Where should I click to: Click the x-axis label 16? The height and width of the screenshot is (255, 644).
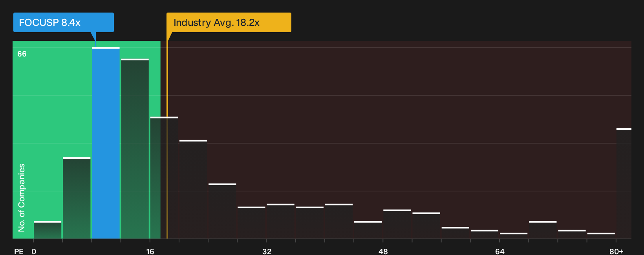tap(150, 251)
